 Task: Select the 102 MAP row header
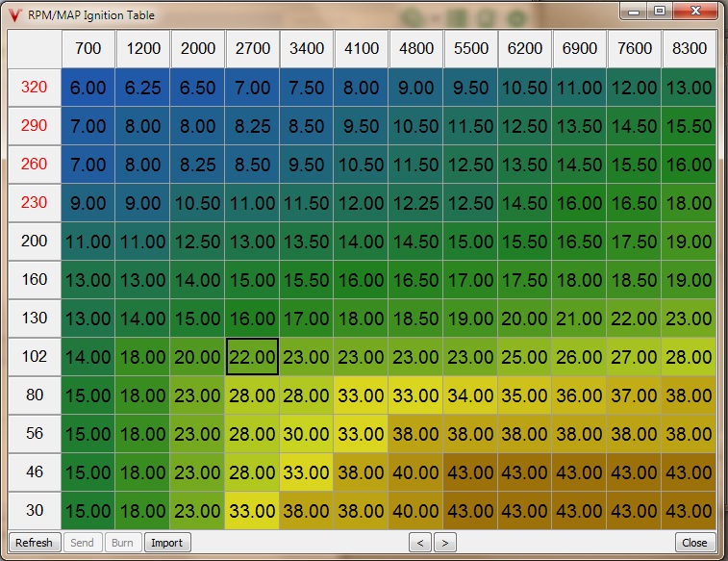[34, 357]
